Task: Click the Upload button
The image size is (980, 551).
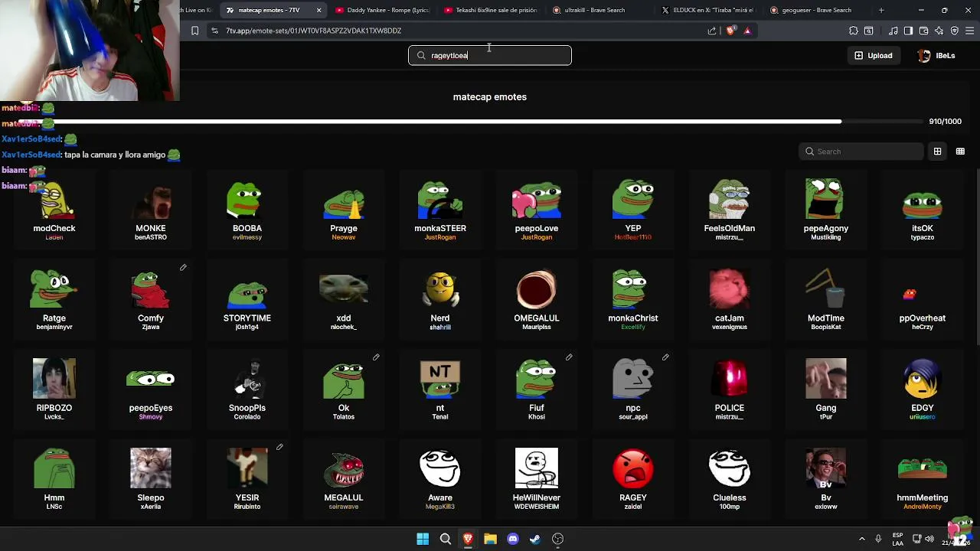Action: point(874,55)
